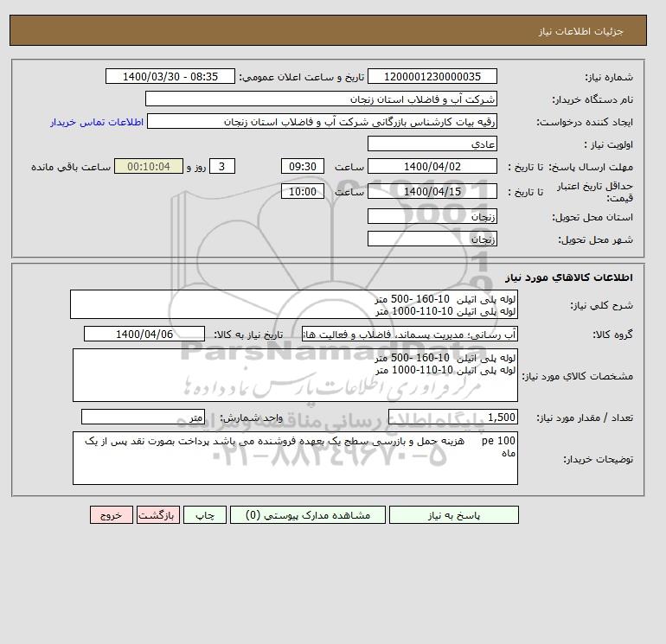Click the request creator field رقیه بیات
Viewport: 666px width, 644px height.
[x=322, y=121]
